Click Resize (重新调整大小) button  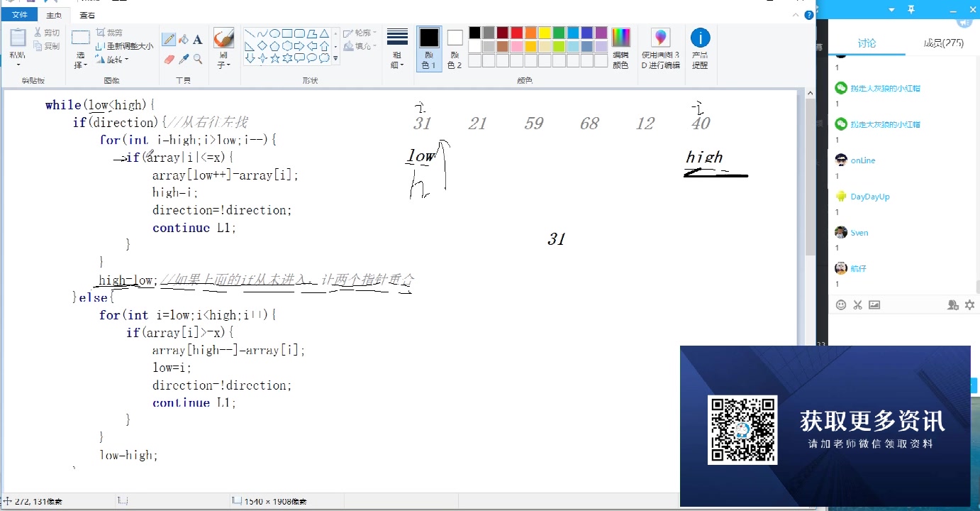tap(124, 46)
